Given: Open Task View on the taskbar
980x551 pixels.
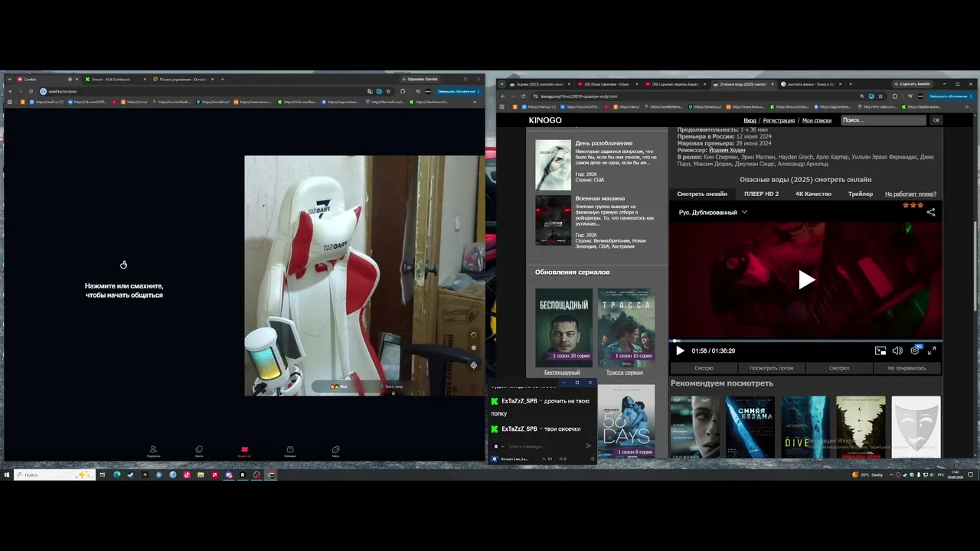Looking at the screenshot, I should (x=102, y=474).
